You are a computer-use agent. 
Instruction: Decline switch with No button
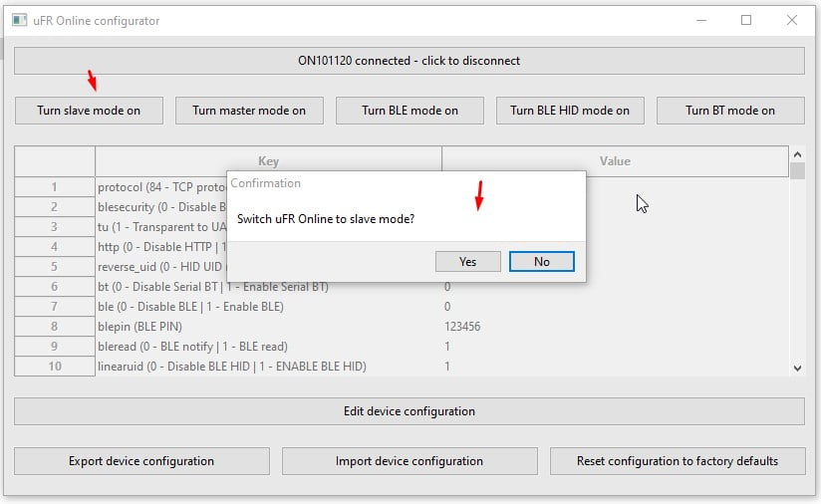pos(541,262)
